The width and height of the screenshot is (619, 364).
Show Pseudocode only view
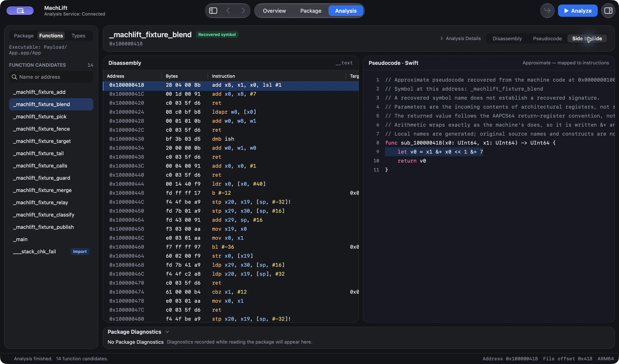[x=547, y=38]
